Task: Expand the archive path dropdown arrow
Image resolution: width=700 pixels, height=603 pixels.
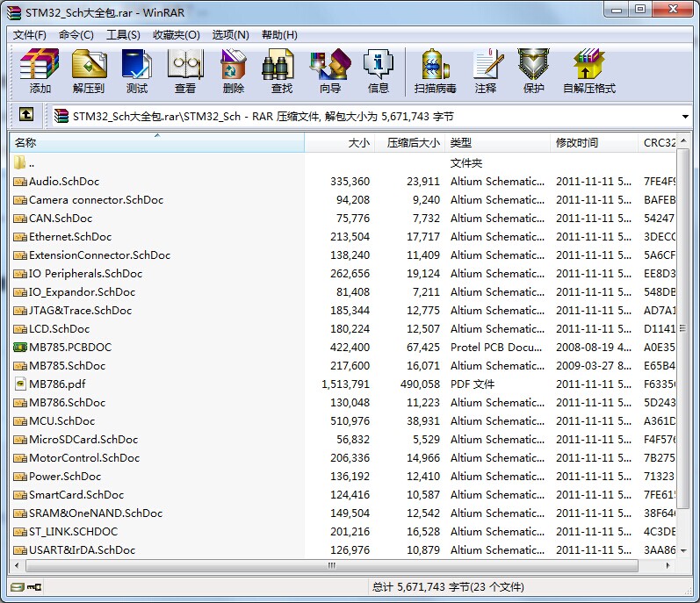Action: click(685, 117)
